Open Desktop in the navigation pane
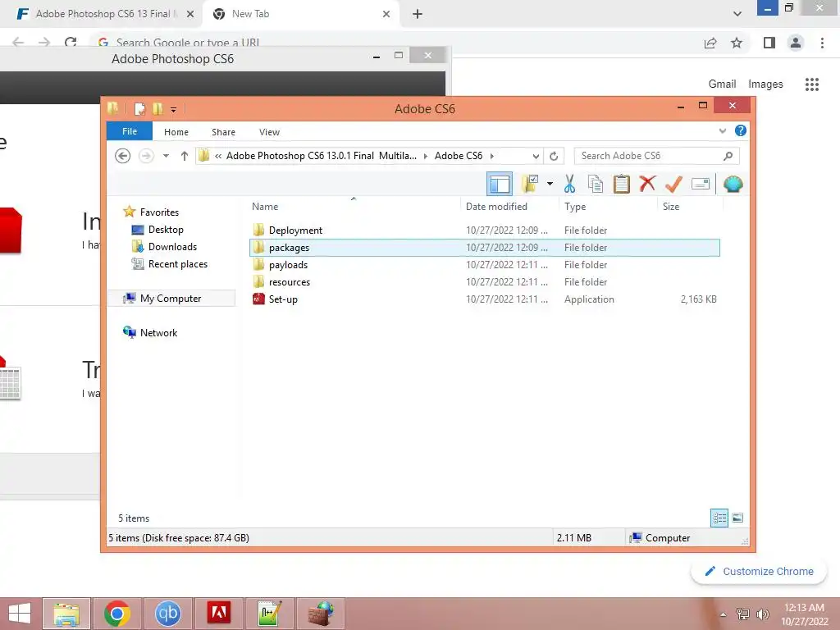The height and width of the screenshot is (630, 840). pyautogui.click(x=166, y=230)
